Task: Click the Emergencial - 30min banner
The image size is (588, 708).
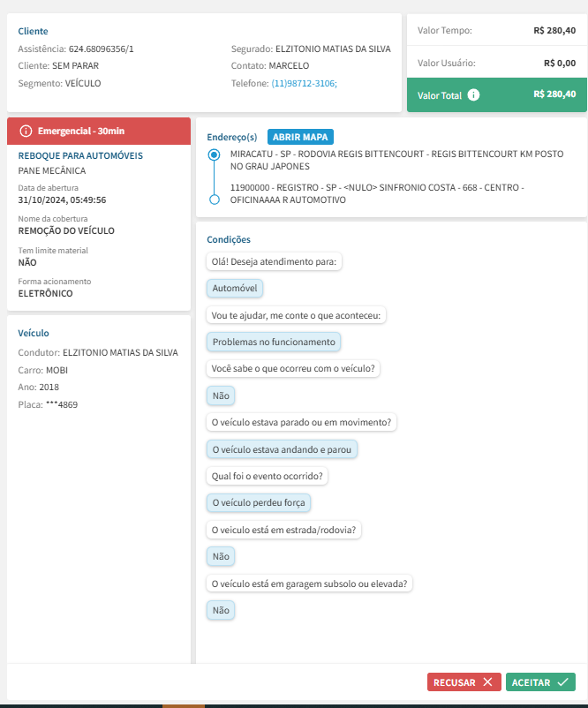Action: pyautogui.click(x=99, y=131)
